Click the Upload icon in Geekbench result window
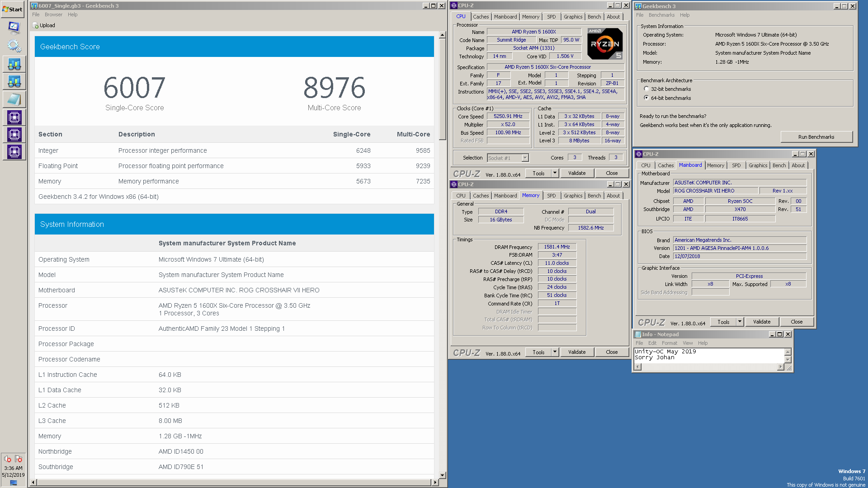 (x=36, y=26)
